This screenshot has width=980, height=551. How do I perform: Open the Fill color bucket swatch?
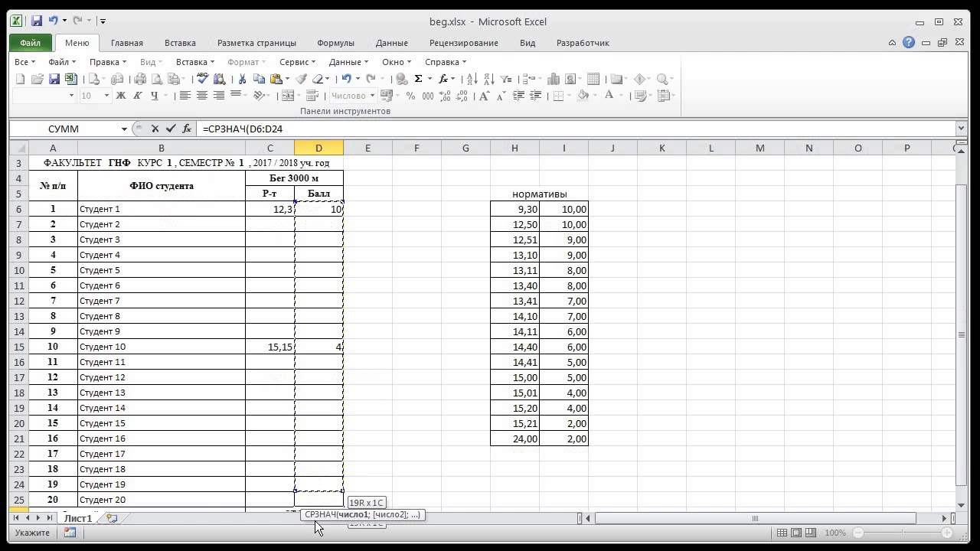pyautogui.click(x=583, y=96)
